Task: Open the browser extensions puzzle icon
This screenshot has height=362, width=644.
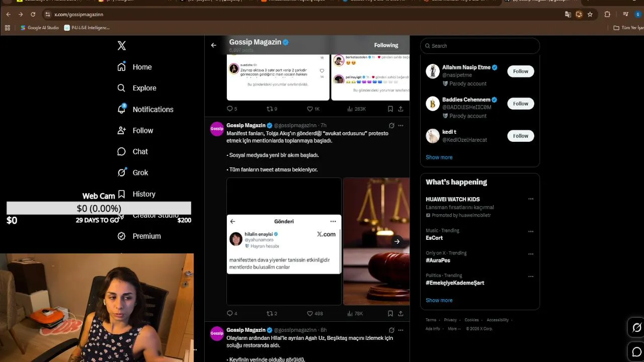Action: (607, 15)
